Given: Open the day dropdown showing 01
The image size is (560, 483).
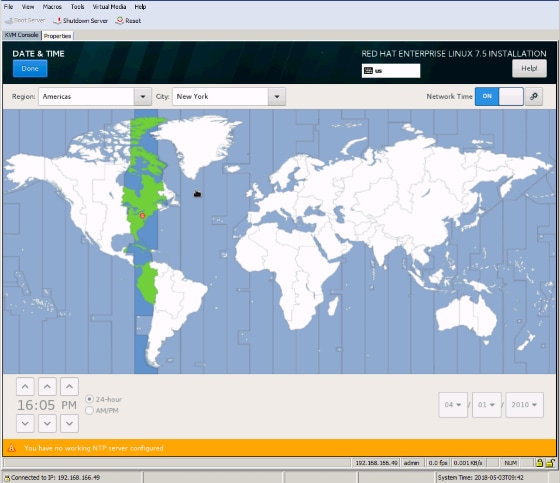Looking at the screenshot, I should 486,405.
